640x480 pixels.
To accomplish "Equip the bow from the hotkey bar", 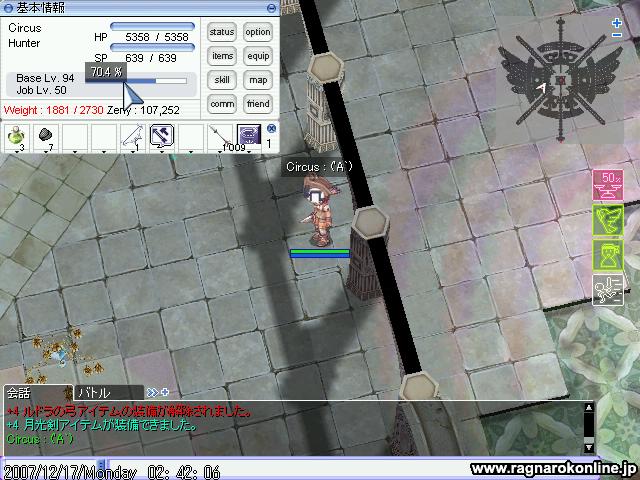I will point(133,136).
